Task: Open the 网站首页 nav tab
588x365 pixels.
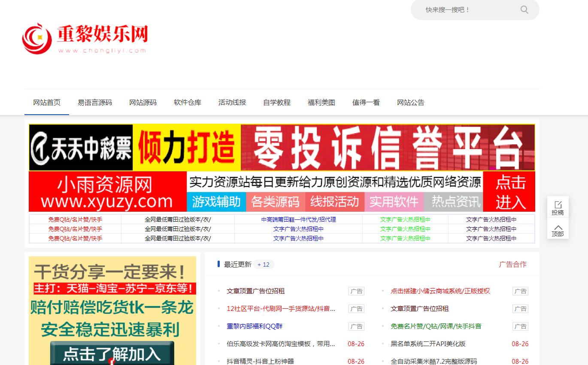Action: click(x=47, y=102)
